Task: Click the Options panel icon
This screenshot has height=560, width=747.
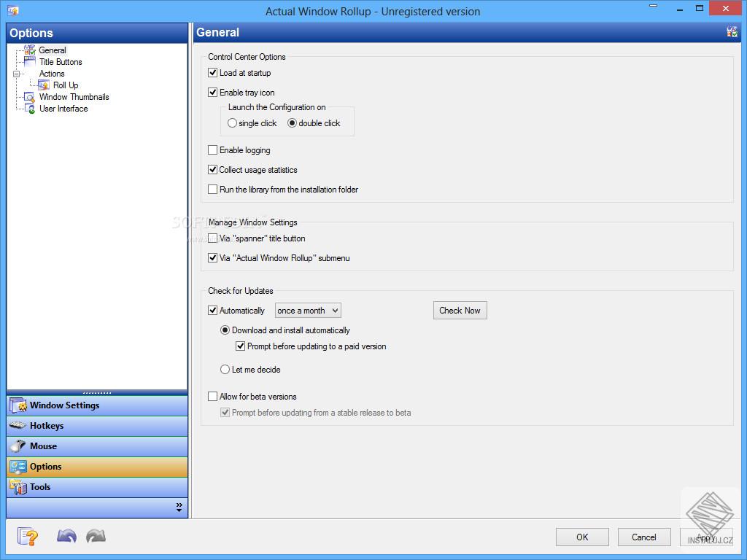Action: [x=18, y=467]
